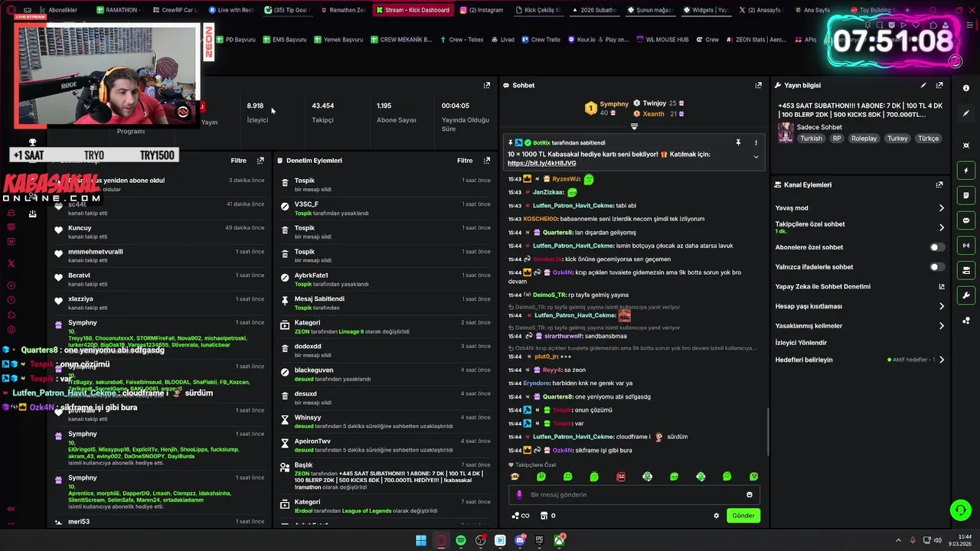The height and width of the screenshot is (551, 980).
Task: Click the emoji picker in message box
Action: click(750, 494)
